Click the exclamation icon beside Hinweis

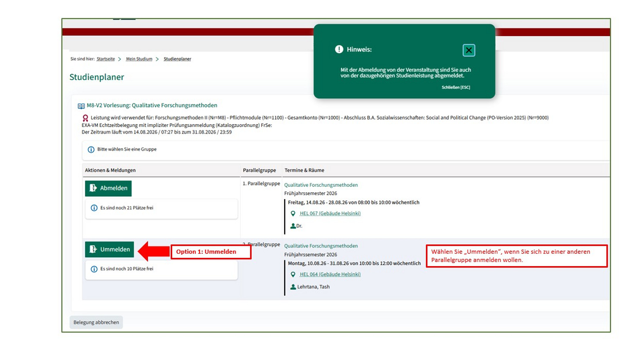[339, 49]
